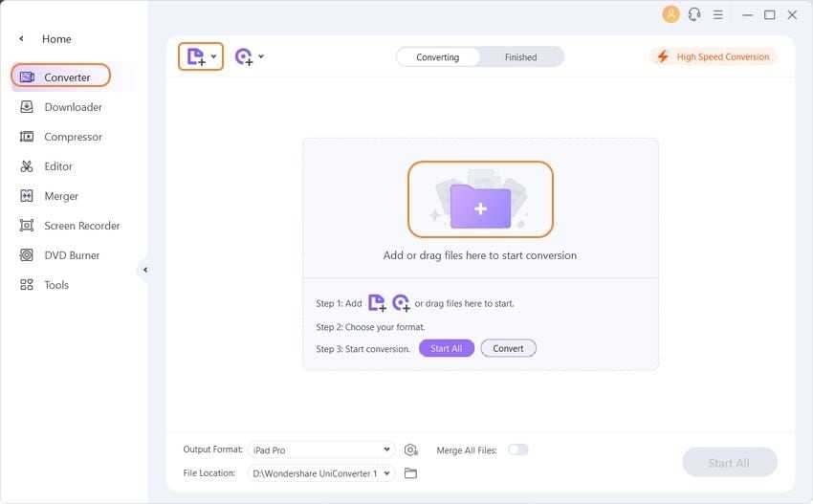Screen dimensions: 813x504
Task: Open the hamburger menu icon
Action: [x=718, y=14]
